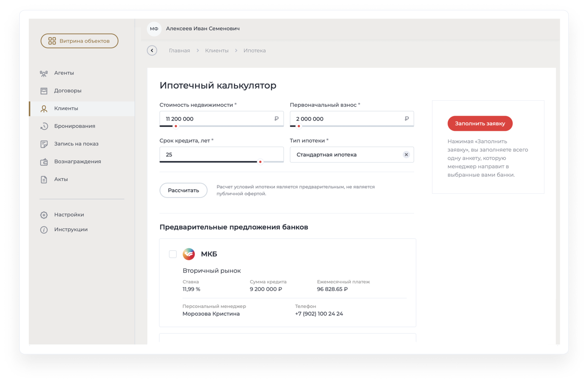Click the Заполнить заявку button
The height and width of the screenshot is (383, 588).
click(480, 123)
